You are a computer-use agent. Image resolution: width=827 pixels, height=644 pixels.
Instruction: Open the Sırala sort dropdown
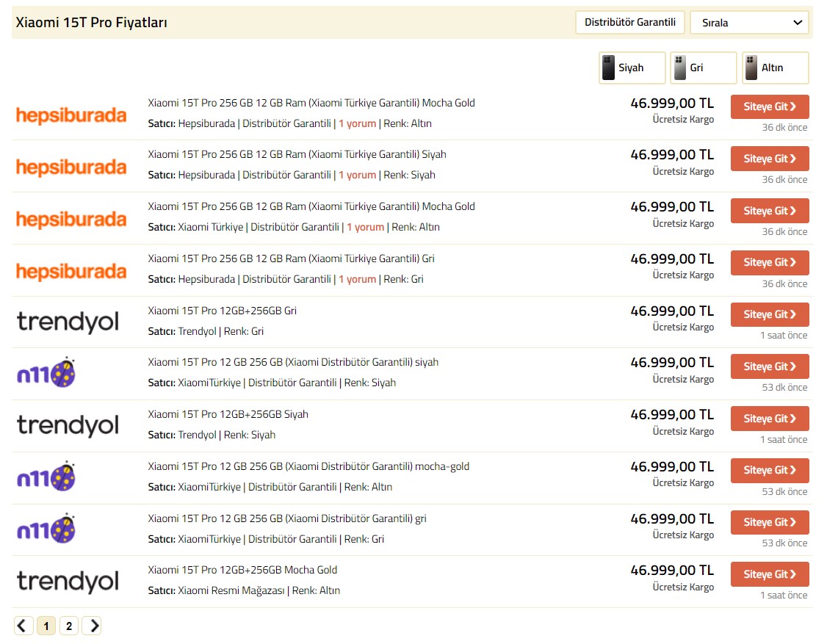tap(749, 23)
